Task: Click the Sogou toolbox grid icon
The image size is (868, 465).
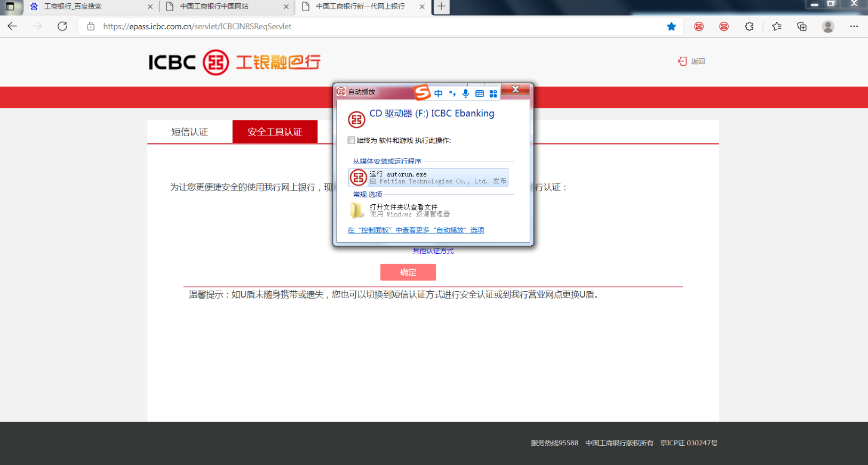Action: point(493,94)
